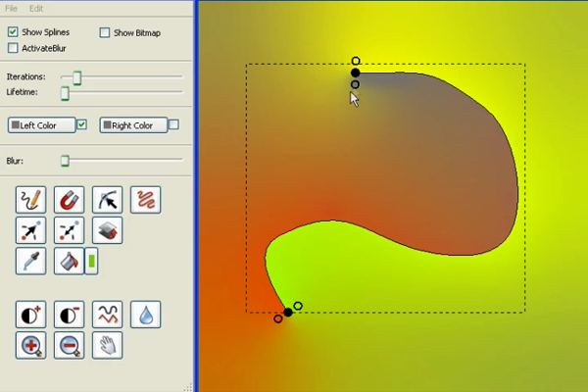Click the white handle right of the bottom anchor
Viewport: 588px width, 392px height.
coord(298,306)
